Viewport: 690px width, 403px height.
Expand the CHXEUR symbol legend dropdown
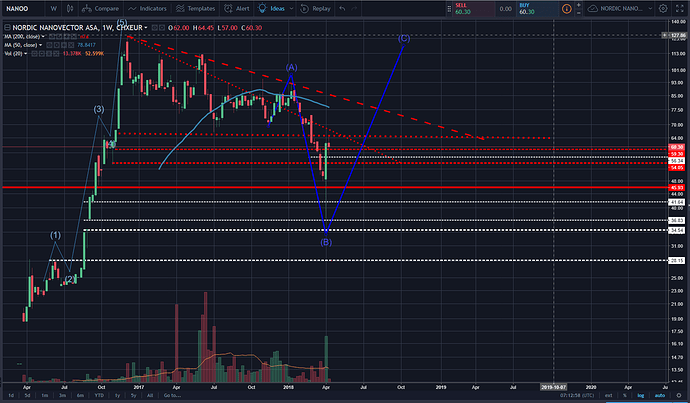[x=146, y=28]
